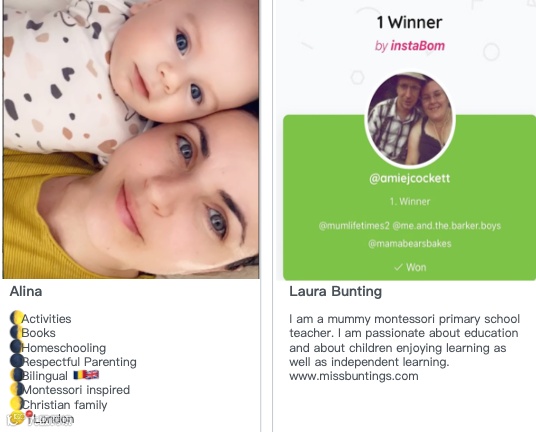
Task: Open the @amiejcockett winner handle
Action: point(410,178)
